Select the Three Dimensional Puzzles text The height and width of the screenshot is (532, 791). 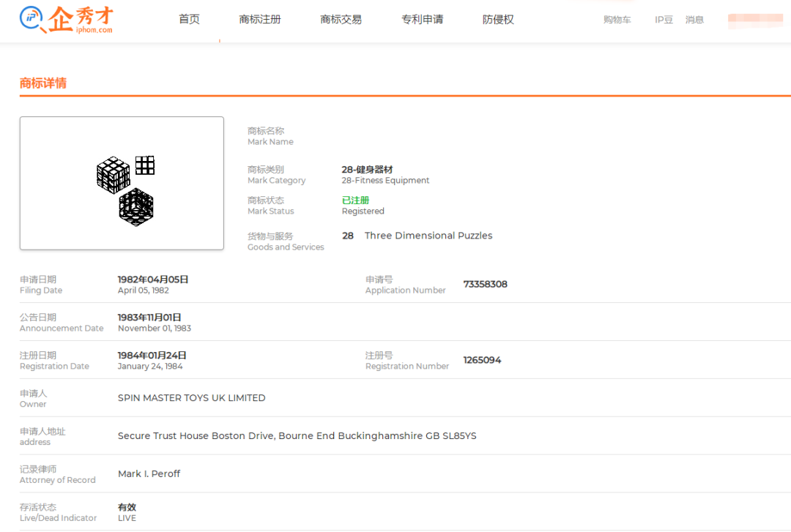pyautogui.click(x=428, y=236)
